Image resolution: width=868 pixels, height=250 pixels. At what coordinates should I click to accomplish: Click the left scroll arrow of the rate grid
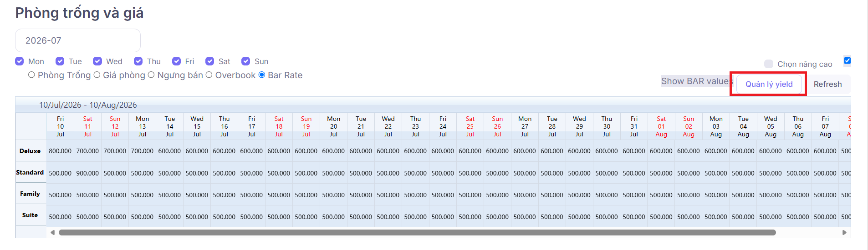point(52,232)
